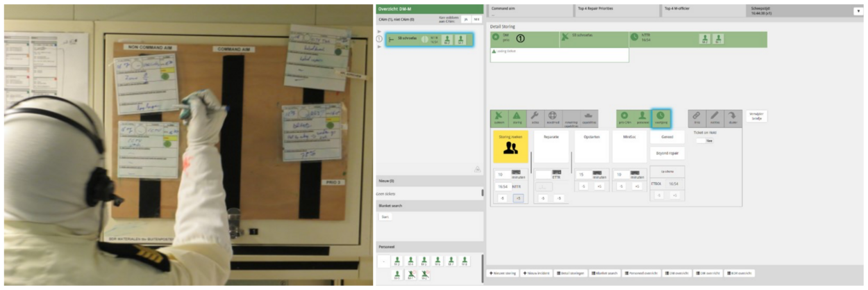This screenshot has height=290, width=868.
Task: Click +5 stepper under Storing zoeken NTTR
Action: pyautogui.click(x=517, y=198)
